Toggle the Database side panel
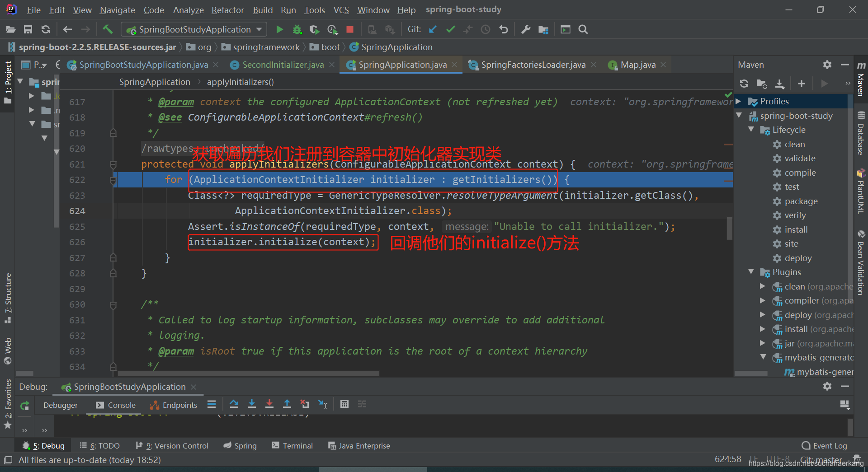This screenshot has width=868, height=472. [x=861, y=133]
